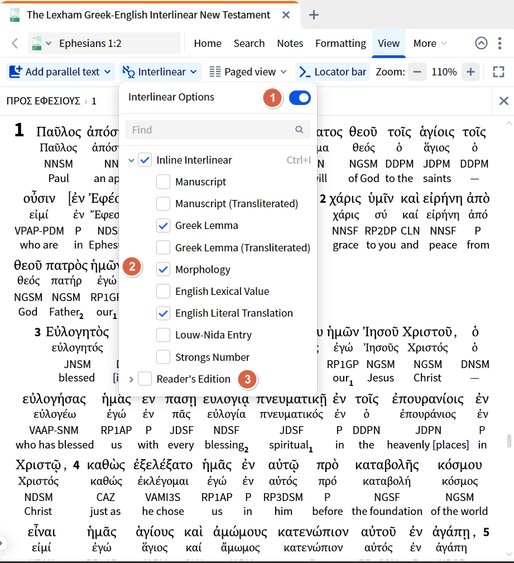Open the Notes menu tab
Viewport: 514px width, 563px height.
[x=290, y=43]
